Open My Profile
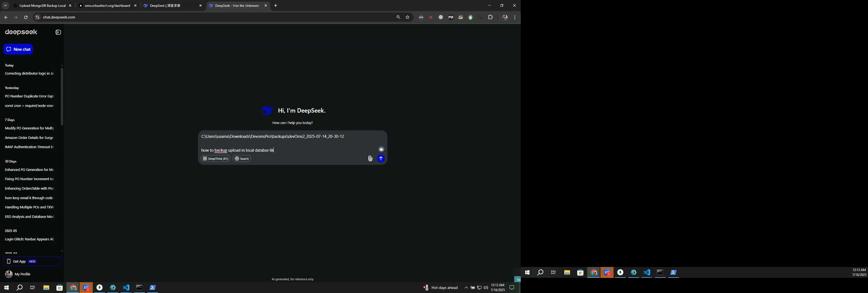The height and width of the screenshot is (293, 868). [18, 274]
